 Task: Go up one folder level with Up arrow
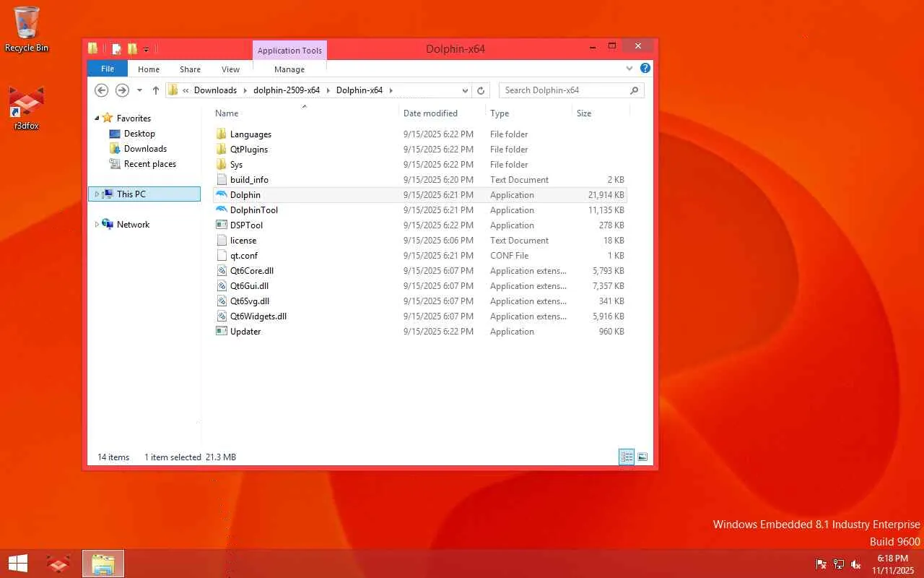[156, 90]
